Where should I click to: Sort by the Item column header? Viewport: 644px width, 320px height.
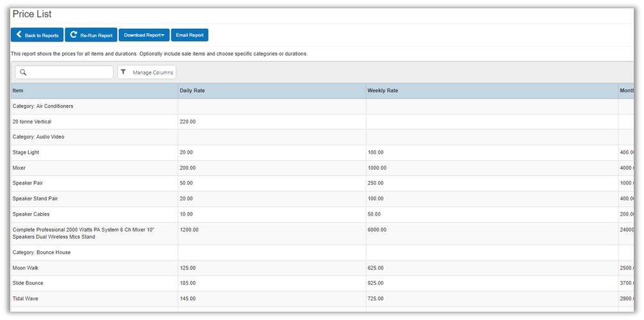pos(18,91)
